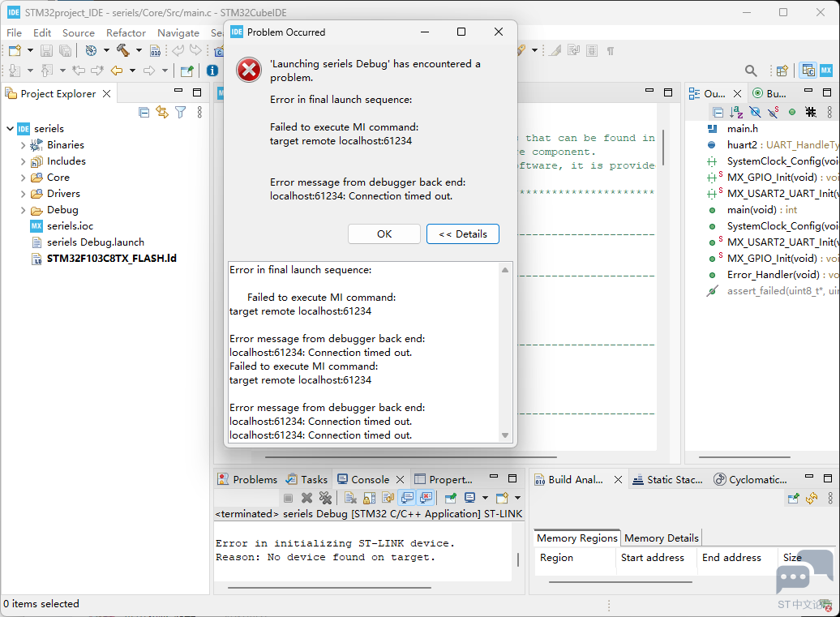Click the Search magnifier icon

(751, 71)
